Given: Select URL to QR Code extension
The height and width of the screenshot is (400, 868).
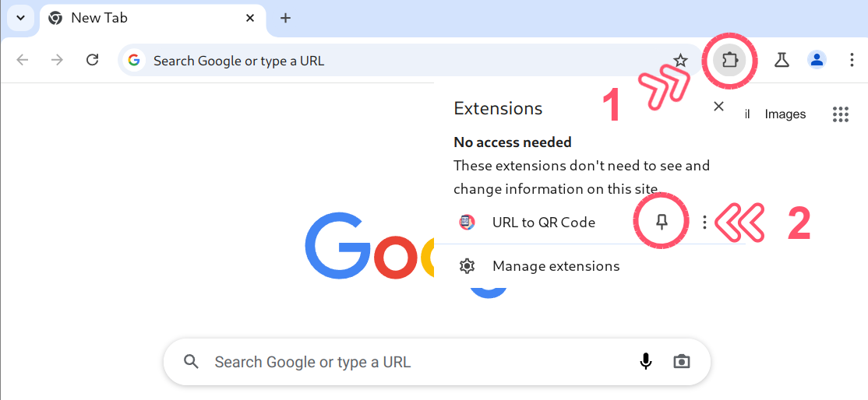Looking at the screenshot, I should click(x=543, y=223).
